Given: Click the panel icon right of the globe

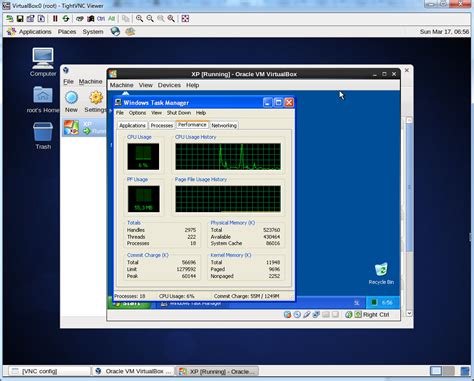Looking at the screenshot, I should 130,32.
